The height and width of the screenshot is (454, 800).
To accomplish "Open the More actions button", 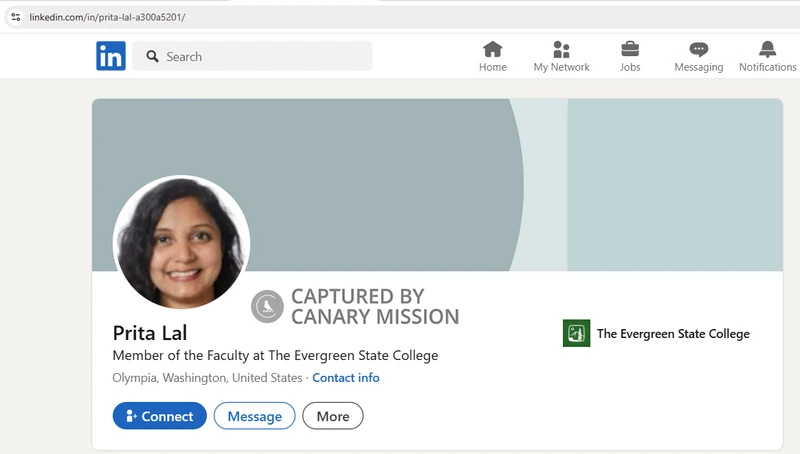I will (333, 416).
